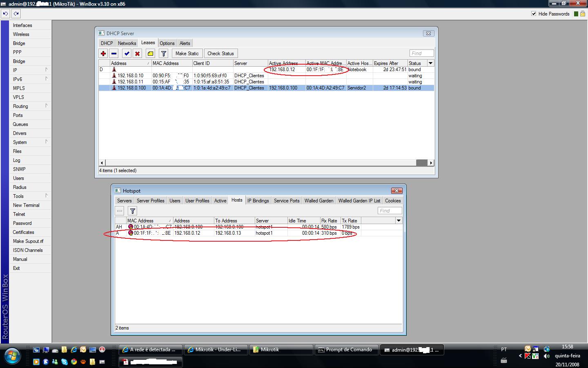
Task: Open the Windows Start orb
Action: 13,356
